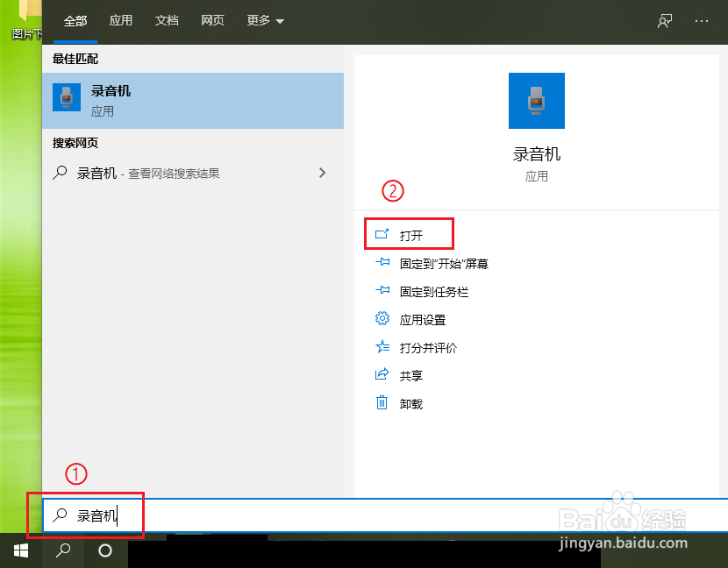
Task: Click the 卸载 trash icon
Action: 382,403
